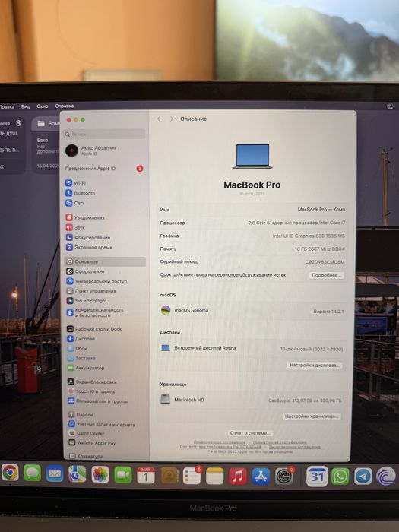Open Wi-Fi settings in the sidebar
This screenshot has height=532, width=399.
tap(76, 183)
